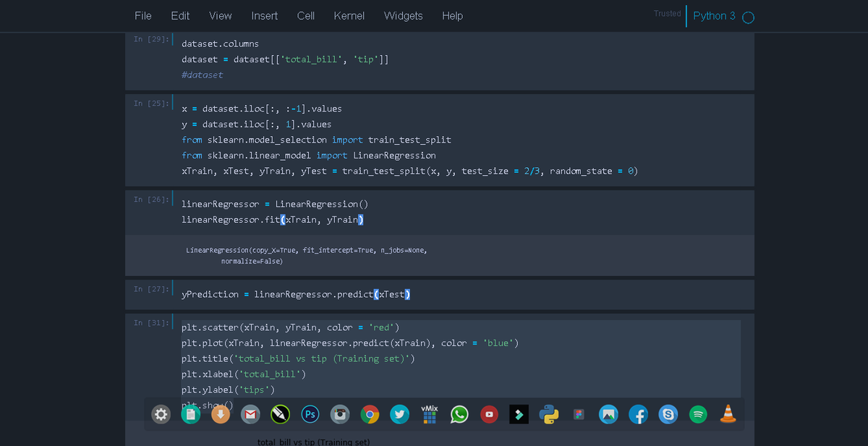Click the LinearRegression output text

point(307,255)
